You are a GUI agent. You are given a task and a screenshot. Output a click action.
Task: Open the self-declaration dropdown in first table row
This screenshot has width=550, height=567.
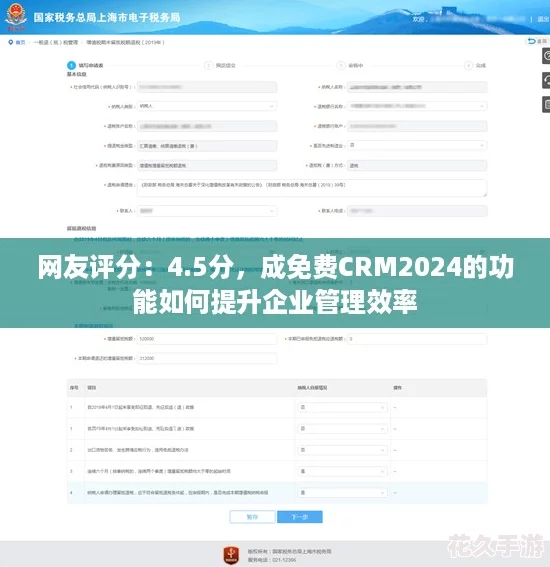[342, 407]
